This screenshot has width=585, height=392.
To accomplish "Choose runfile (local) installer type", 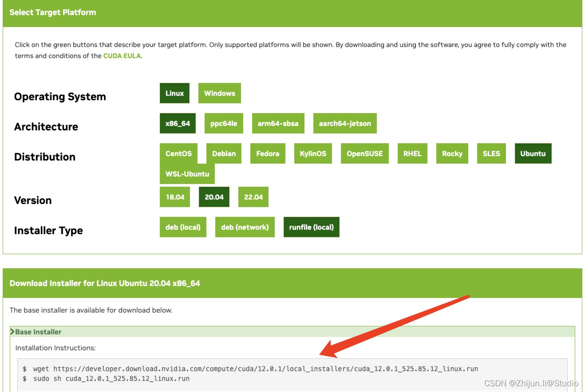I will pyautogui.click(x=312, y=227).
